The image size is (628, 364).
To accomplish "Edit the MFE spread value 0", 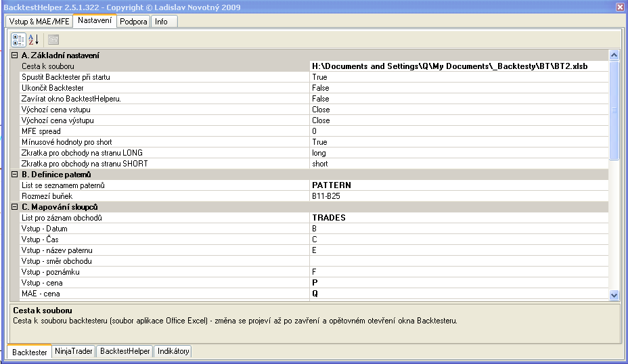I will 459,131.
